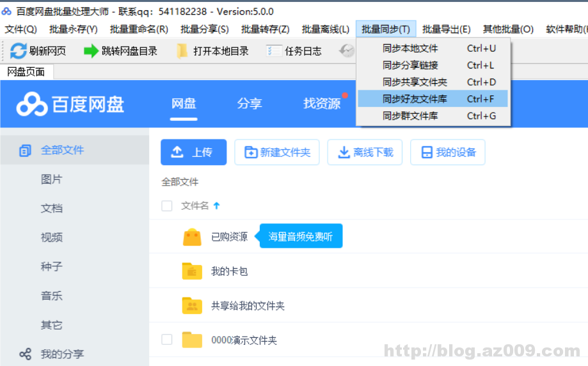Viewport: 588px width, 366px height.
Task: Click the 我的分享 share icon in sidebar
Action: tap(25, 354)
